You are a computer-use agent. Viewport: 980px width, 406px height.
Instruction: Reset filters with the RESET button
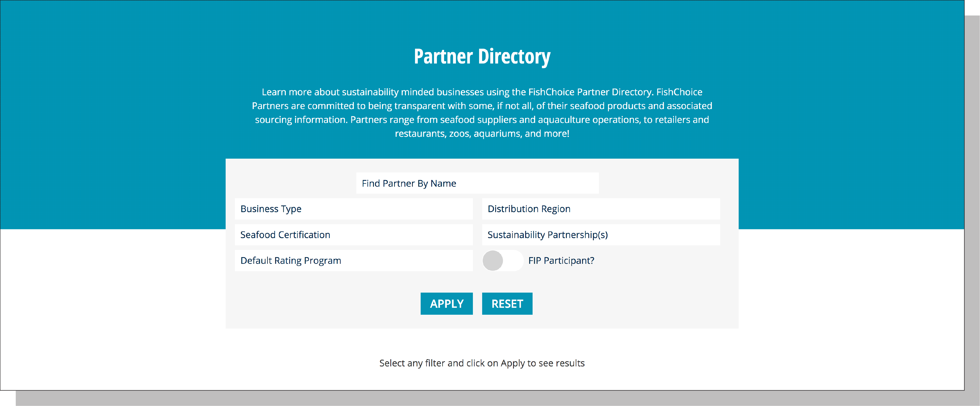coord(507,303)
